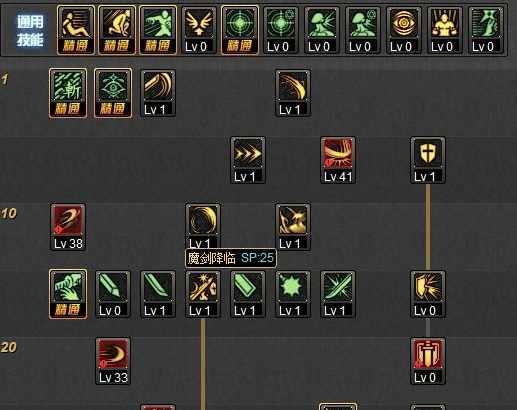
Task: Click the gold cross shield skill icon
Action: pyautogui.click(x=428, y=160)
